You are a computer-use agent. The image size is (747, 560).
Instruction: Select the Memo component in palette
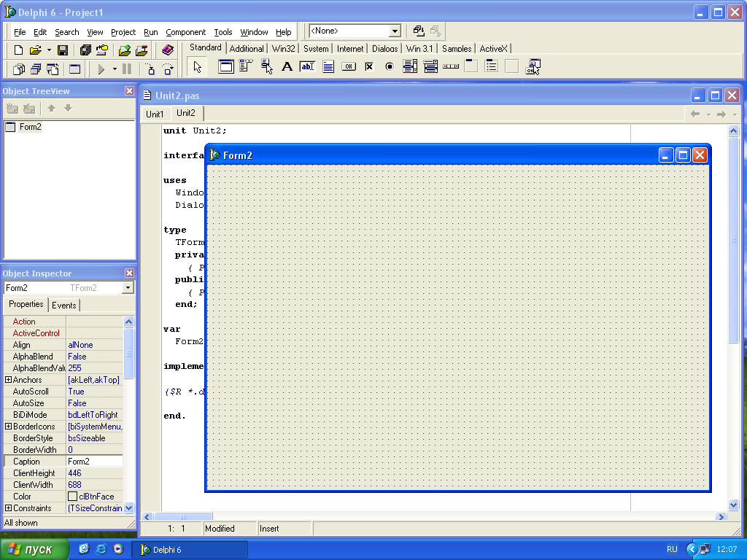tap(328, 67)
